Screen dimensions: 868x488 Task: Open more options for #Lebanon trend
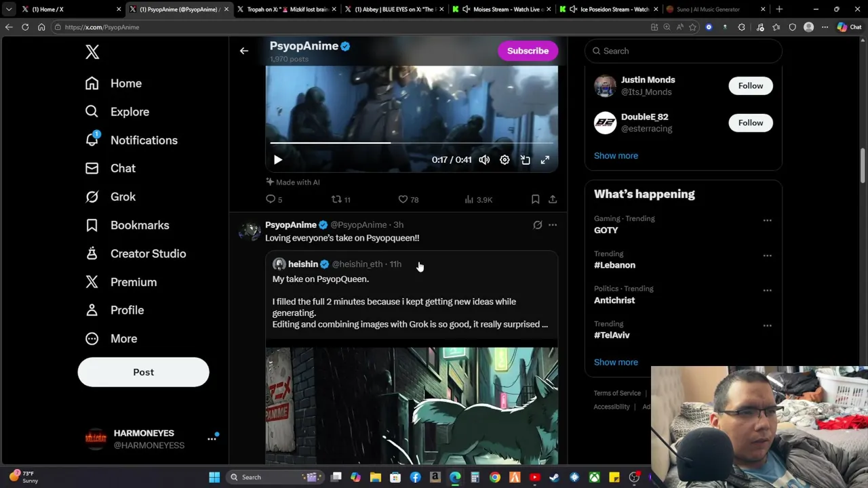click(767, 256)
